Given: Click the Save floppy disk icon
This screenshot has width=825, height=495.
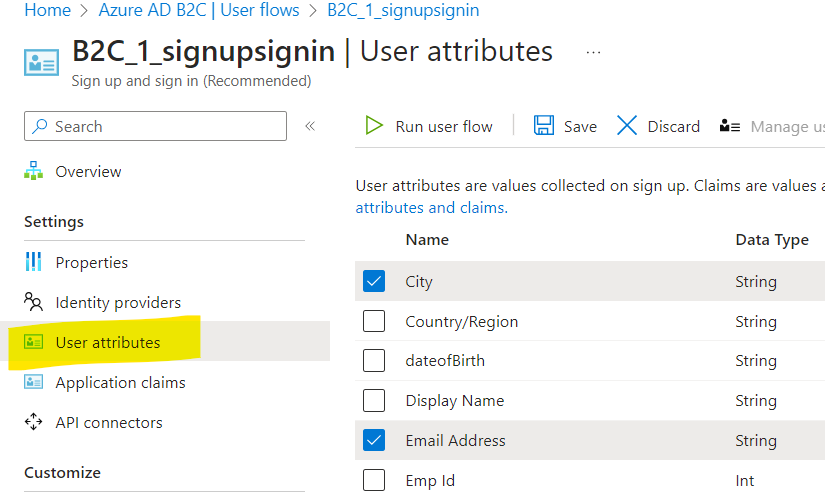Looking at the screenshot, I should (x=544, y=126).
